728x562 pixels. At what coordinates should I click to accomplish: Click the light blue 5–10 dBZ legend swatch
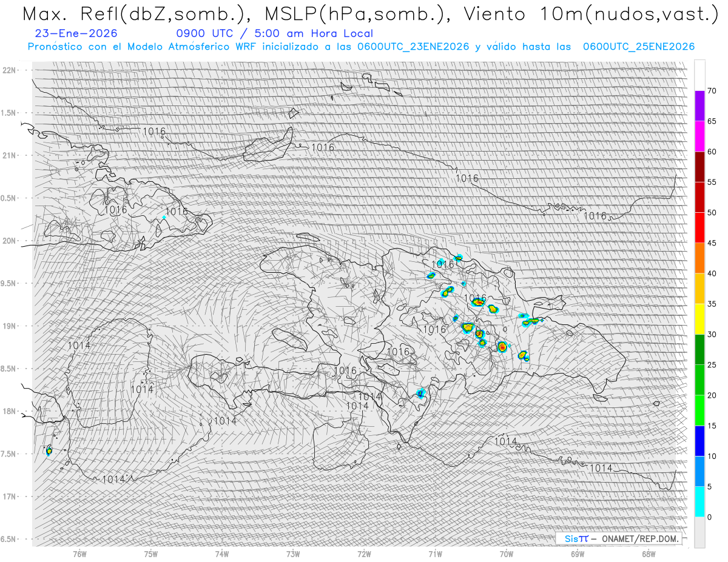699,471
